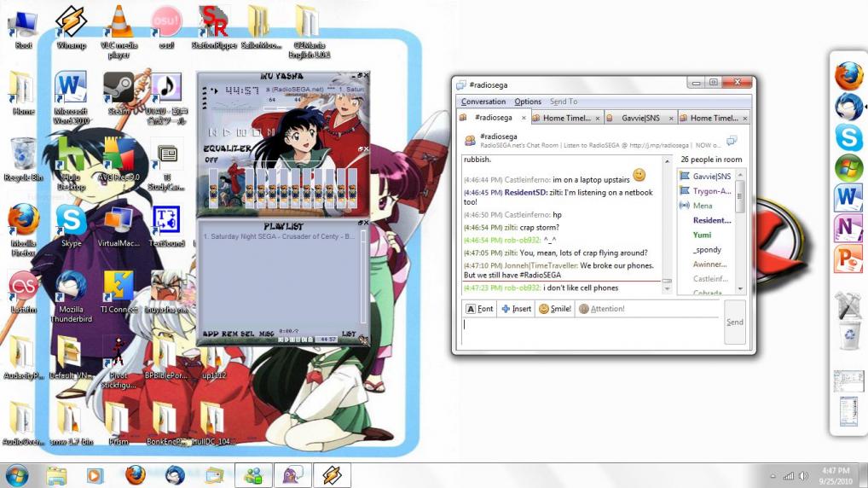Screen dimensions: 868x488
Task: Click the LIST button in playlist
Action: pos(349,334)
